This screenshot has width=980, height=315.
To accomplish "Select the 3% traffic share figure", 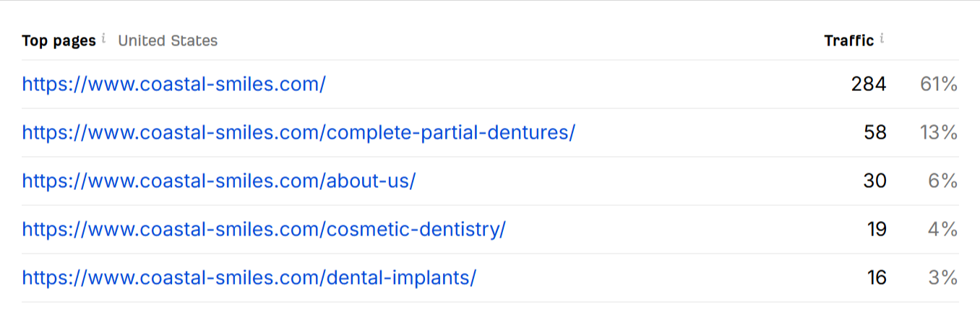I will click(942, 277).
